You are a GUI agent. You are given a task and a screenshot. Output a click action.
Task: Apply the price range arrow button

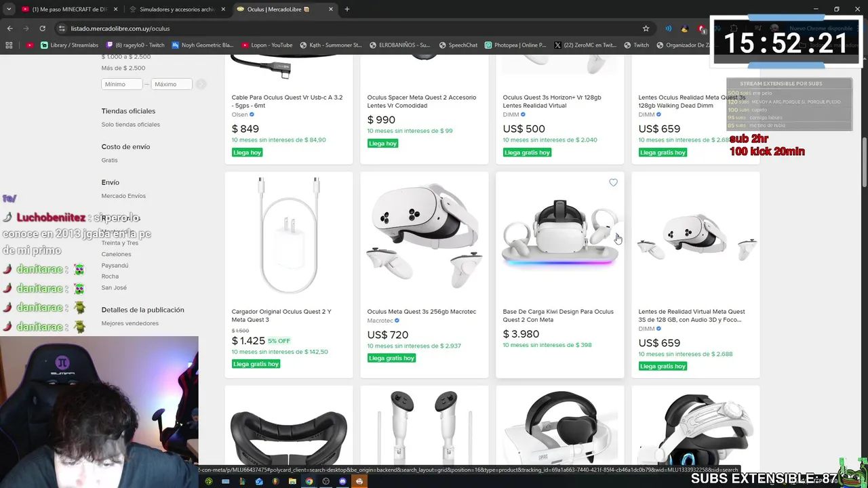click(x=201, y=84)
